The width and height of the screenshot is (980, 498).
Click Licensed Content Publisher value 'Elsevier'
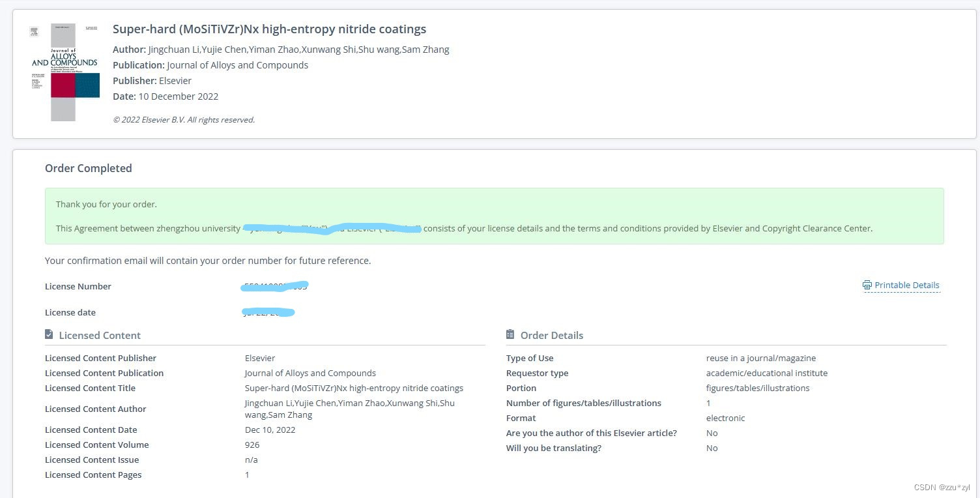click(260, 358)
